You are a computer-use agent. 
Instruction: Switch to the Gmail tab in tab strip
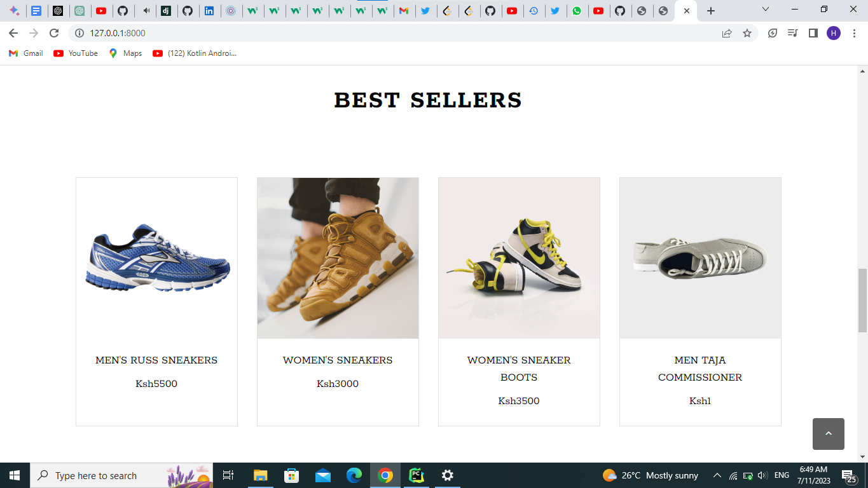click(404, 11)
